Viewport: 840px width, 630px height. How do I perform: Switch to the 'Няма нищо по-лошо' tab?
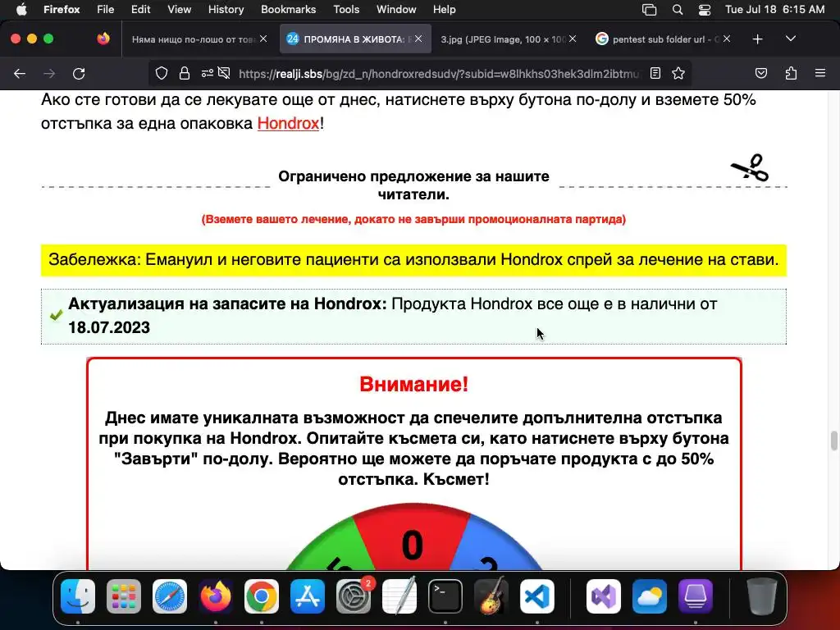pos(193,39)
